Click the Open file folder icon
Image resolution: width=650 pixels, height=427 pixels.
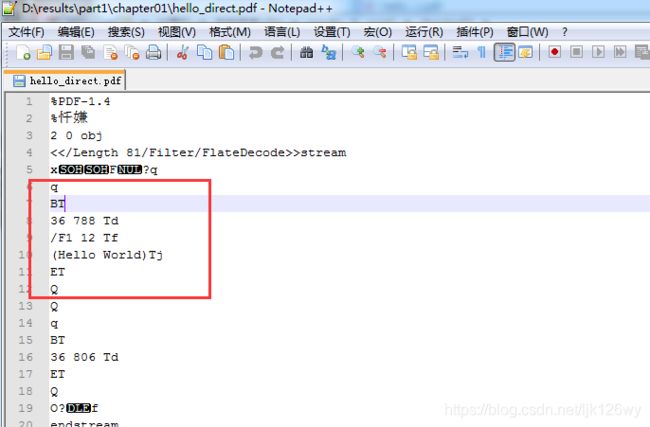(x=44, y=53)
